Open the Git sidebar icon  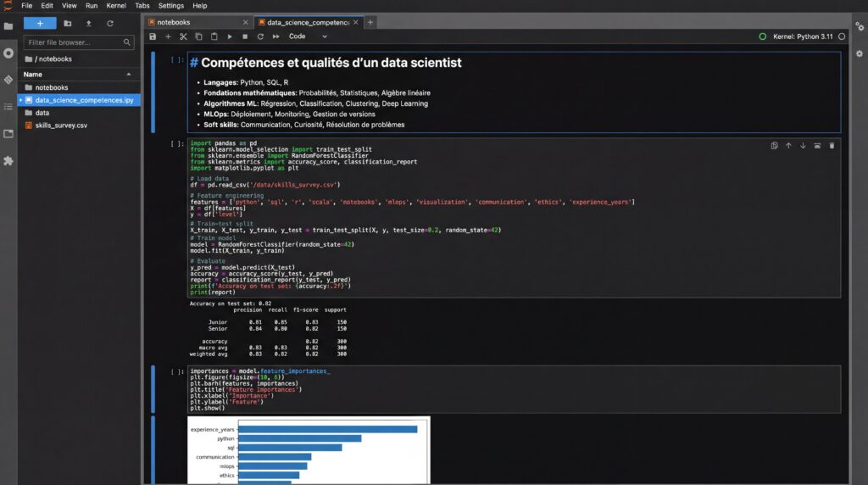(x=8, y=80)
